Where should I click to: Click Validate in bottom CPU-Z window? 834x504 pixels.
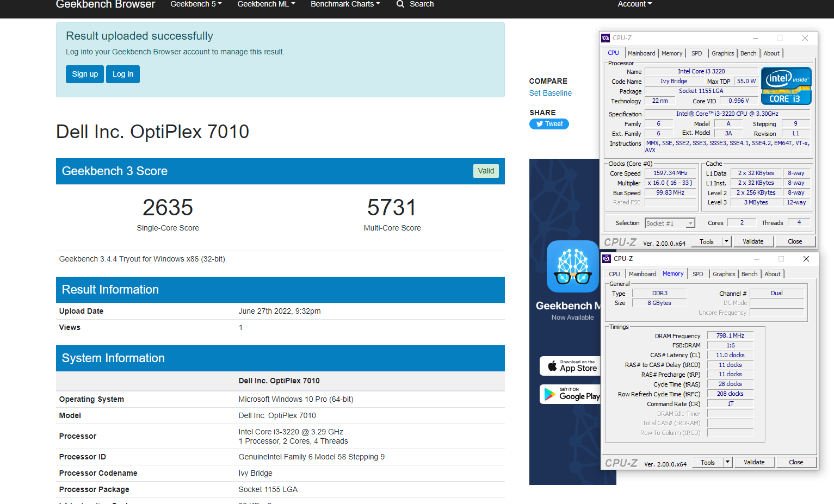[754, 462]
